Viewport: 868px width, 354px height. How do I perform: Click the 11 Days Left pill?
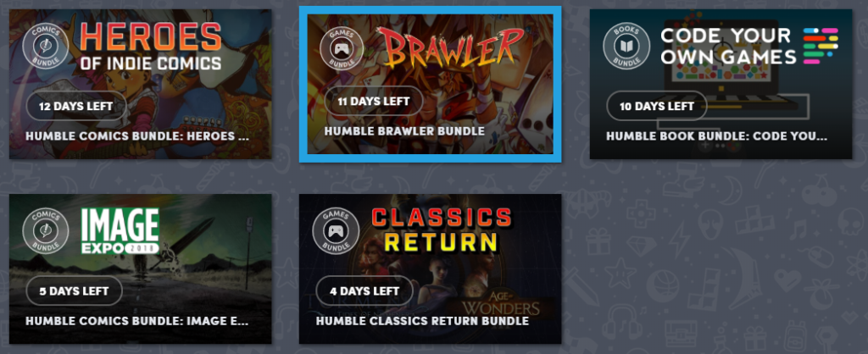coord(374,102)
